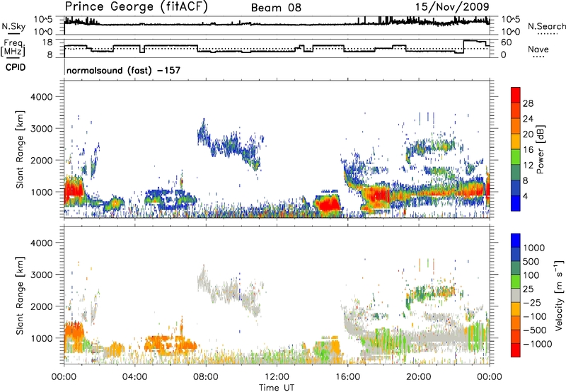This screenshot has width=566, height=392.
Task: Click the -500 label on Velocity color bar
Action: [536, 330]
